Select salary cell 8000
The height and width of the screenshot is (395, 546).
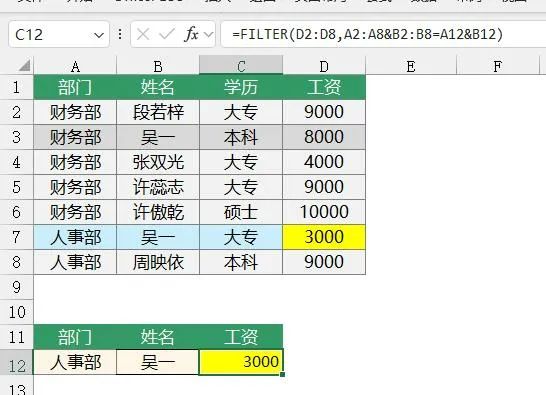pos(324,137)
